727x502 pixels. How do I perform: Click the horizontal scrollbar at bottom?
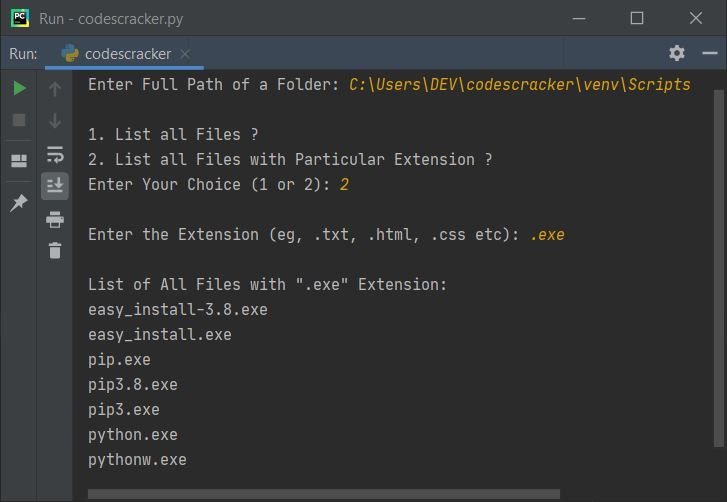pyautogui.click(x=324, y=494)
